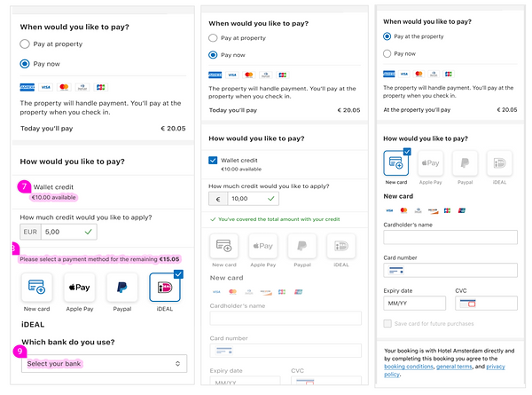
Task: Select Pay at property in left panel
Action: click(x=25, y=43)
